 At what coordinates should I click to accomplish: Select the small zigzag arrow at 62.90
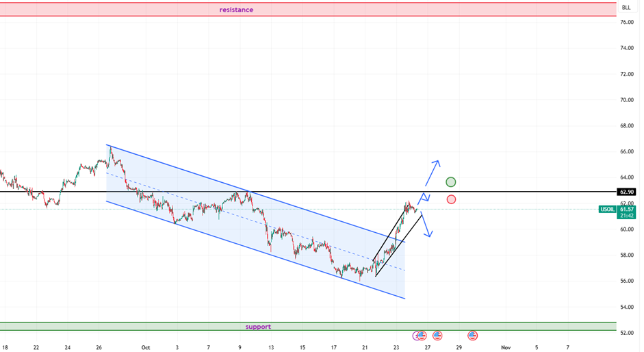pos(424,197)
